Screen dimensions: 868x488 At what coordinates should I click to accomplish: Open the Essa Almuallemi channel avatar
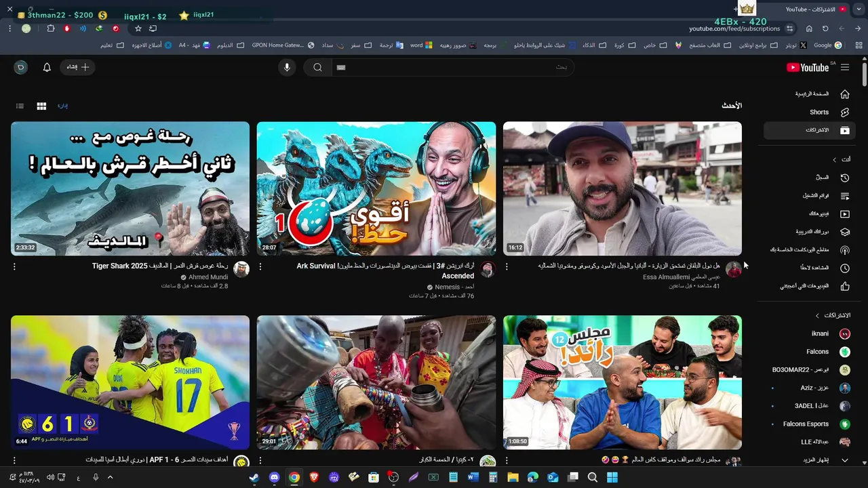(734, 269)
